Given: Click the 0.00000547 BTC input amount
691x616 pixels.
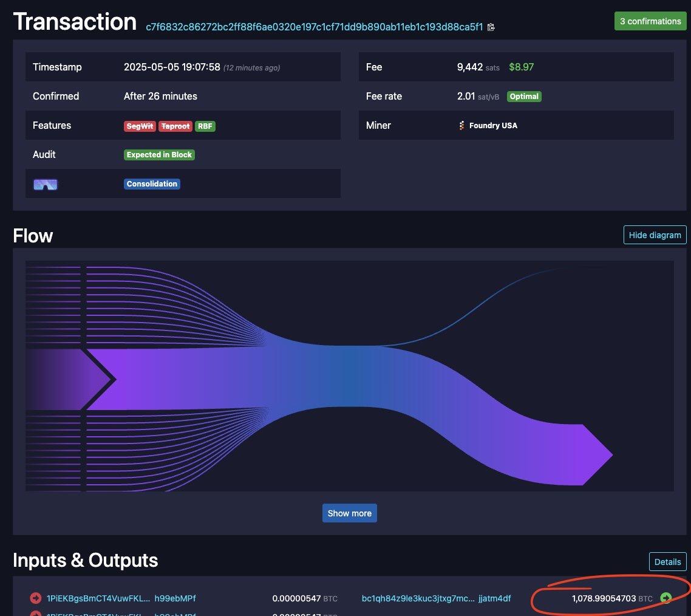Looking at the screenshot, I should click(x=305, y=598).
